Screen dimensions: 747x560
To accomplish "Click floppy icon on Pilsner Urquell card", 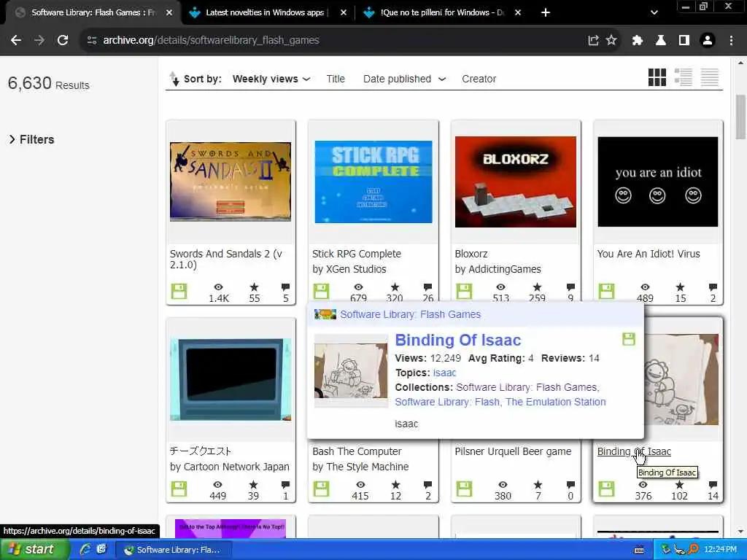I will (x=464, y=489).
